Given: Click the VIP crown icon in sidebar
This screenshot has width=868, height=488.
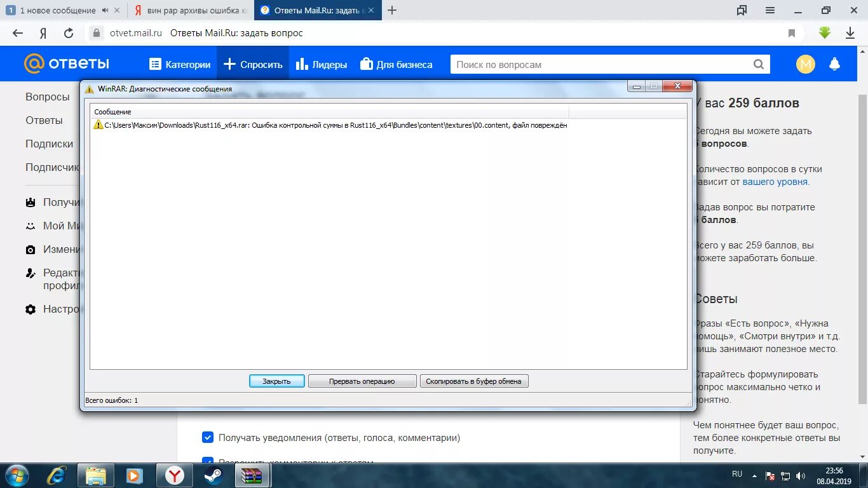Looking at the screenshot, I should 31,203.
